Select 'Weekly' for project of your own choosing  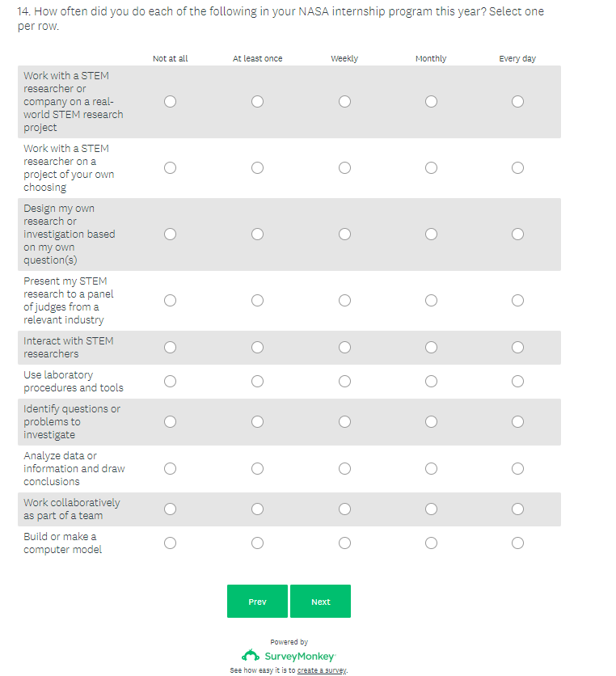coord(344,168)
